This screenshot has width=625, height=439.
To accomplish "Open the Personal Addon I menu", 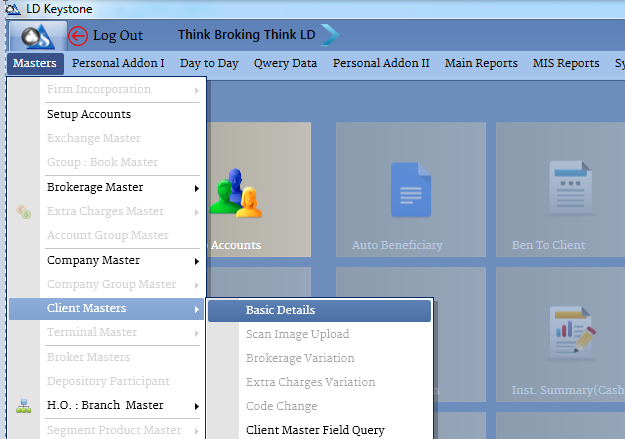I will click(x=118, y=63).
